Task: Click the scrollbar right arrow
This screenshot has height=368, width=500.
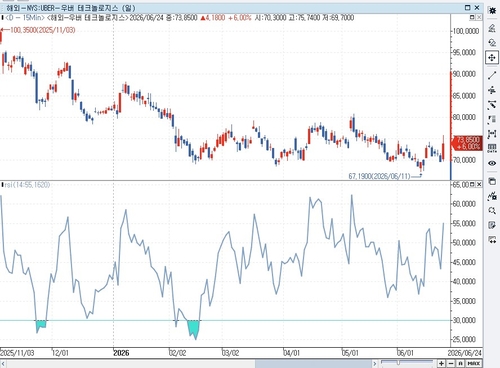Action: (x=375, y=363)
